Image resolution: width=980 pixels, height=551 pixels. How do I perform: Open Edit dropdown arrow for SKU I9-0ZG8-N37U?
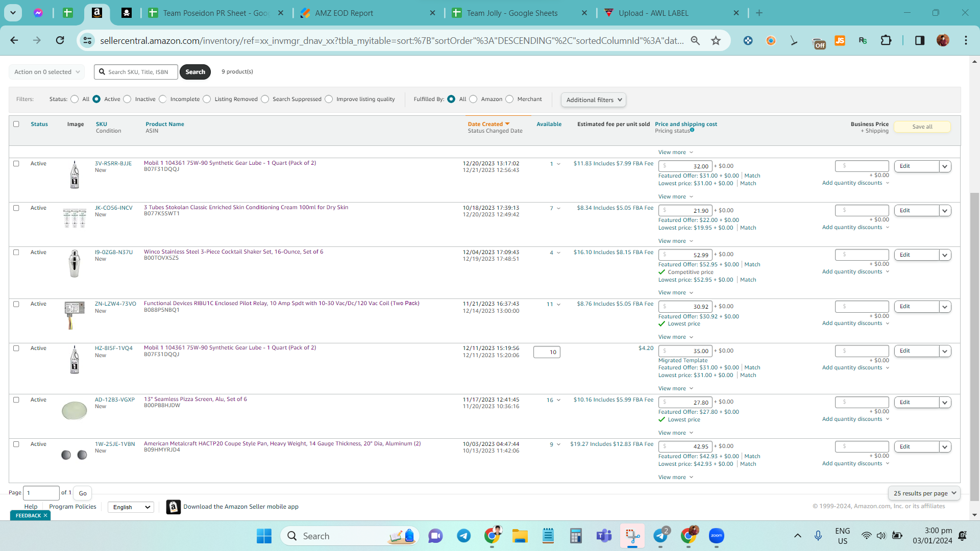tap(945, 255)
